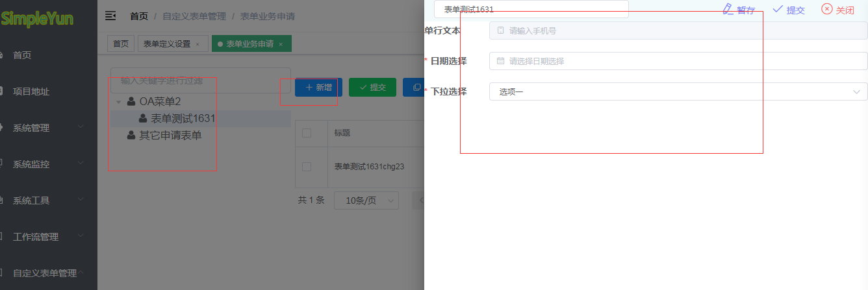Click 自定义表单管理 breadcrumb
The image size is (868, 290).
coord(194,16)
